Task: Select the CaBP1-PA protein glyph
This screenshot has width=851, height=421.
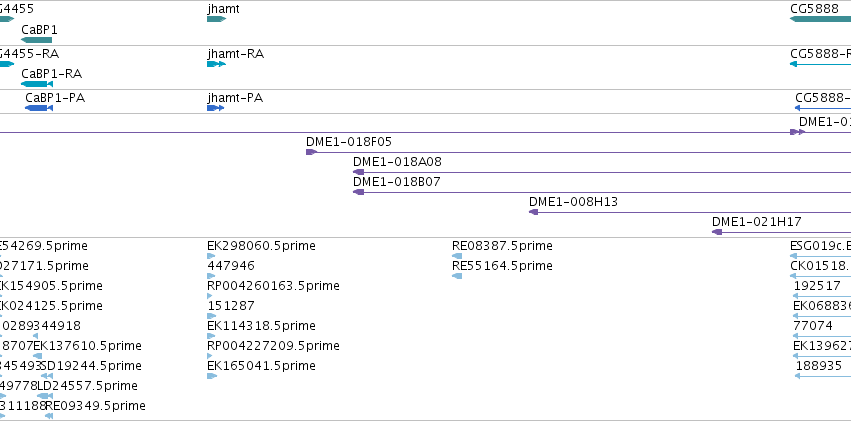Action: point(39,108)
